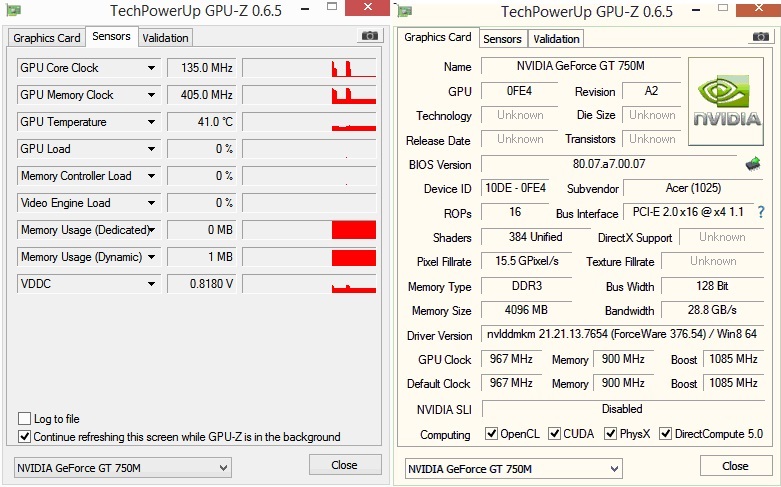This screenshot has height=487, width=781.
Task: Click the Bus Interface question mark
Action: pyautogui.click(x=761, y=212)
